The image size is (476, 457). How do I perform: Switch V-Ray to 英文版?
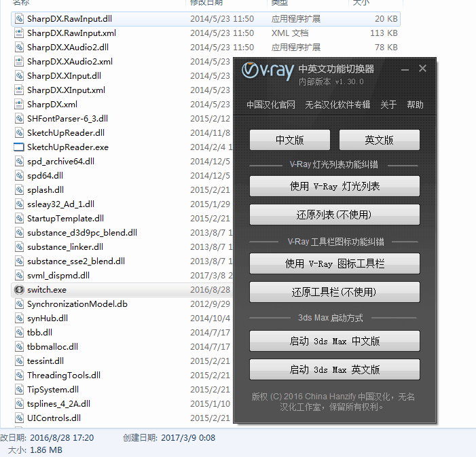coord(379,140)
